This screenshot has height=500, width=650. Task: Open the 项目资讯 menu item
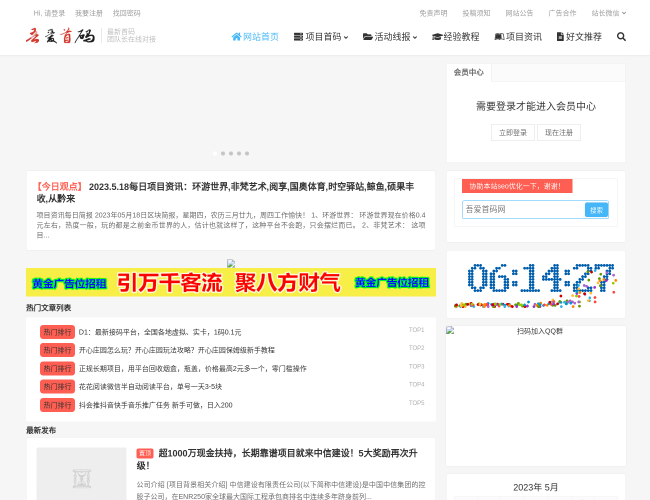click(x=518, y=37)
